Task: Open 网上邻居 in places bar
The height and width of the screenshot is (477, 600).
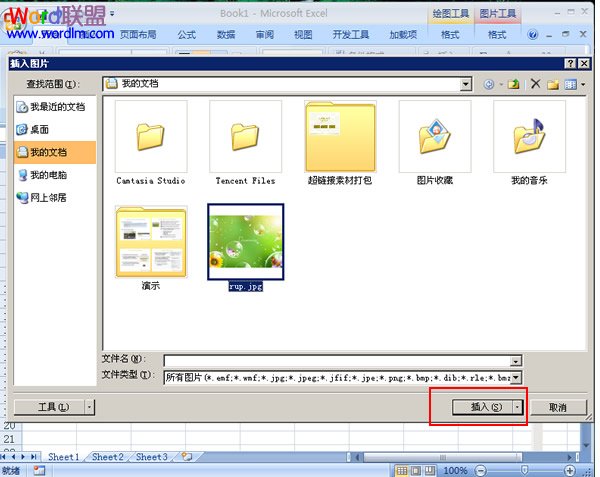Action: (x=55, y=197)
